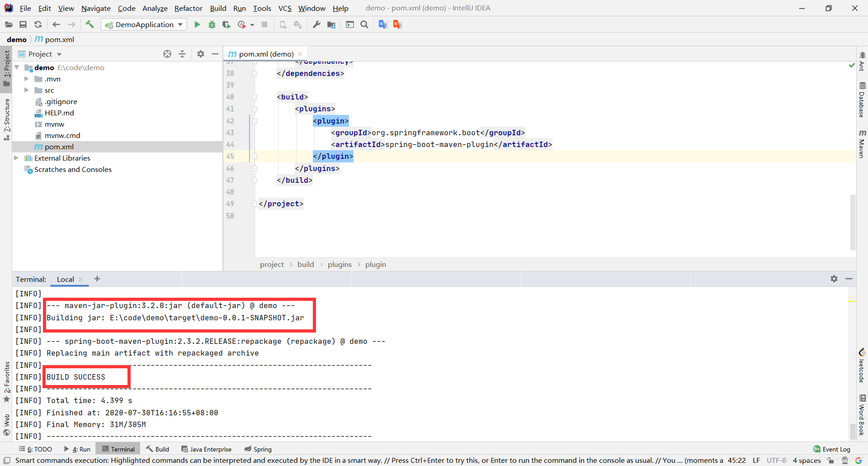
Task: Open the File menu
Action: pyautogui.click(x=25, y=8)
